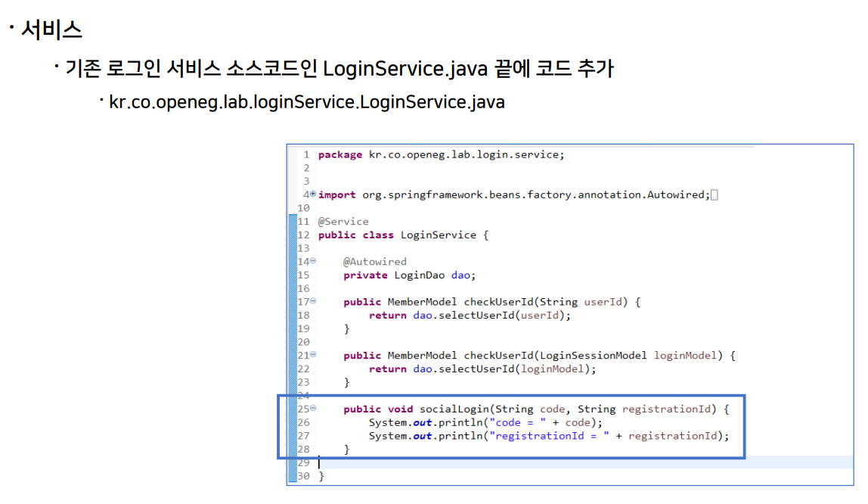Image resolution: width=868 pixels, height=504 pixels.
Task: Collapse the @Autowired field fold on line 14
Action: coord(313,261)
